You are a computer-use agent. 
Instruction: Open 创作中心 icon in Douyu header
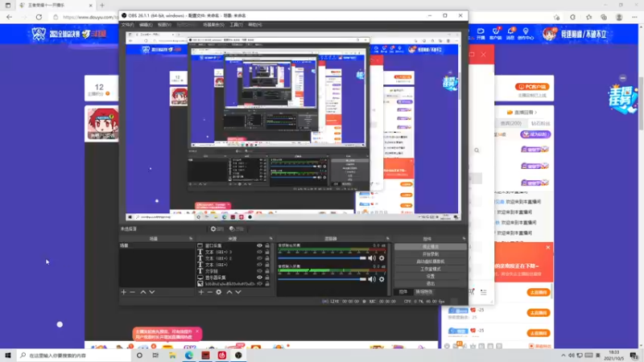point(526,34)
